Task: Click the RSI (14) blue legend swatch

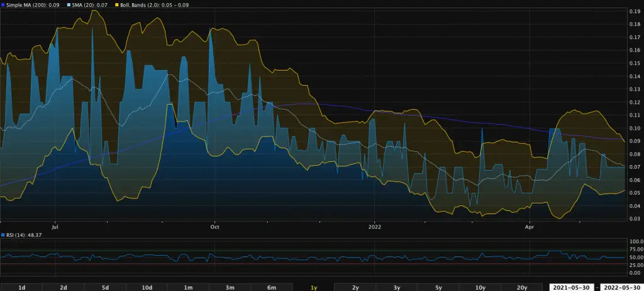Action: (3, 235)
